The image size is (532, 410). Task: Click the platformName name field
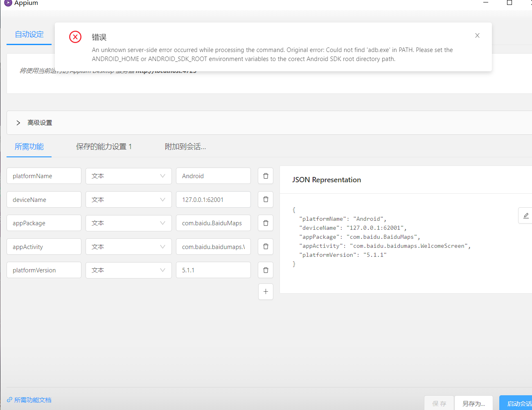[44, 176]
